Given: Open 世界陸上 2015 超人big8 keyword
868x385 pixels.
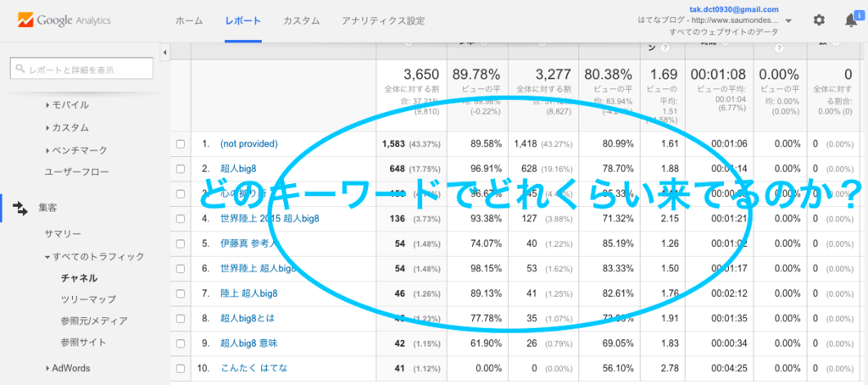Looking at the screenshot, I should (x=270, y=219).
